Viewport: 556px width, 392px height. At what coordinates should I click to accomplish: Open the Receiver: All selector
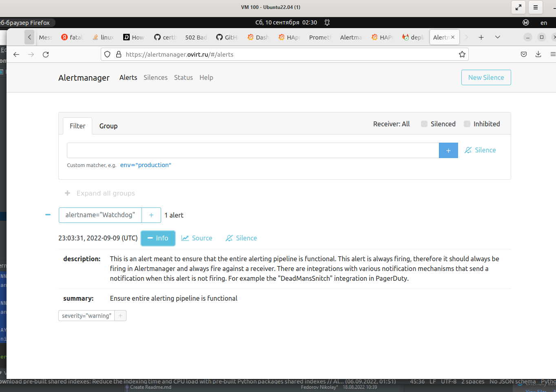pos(391,124)
